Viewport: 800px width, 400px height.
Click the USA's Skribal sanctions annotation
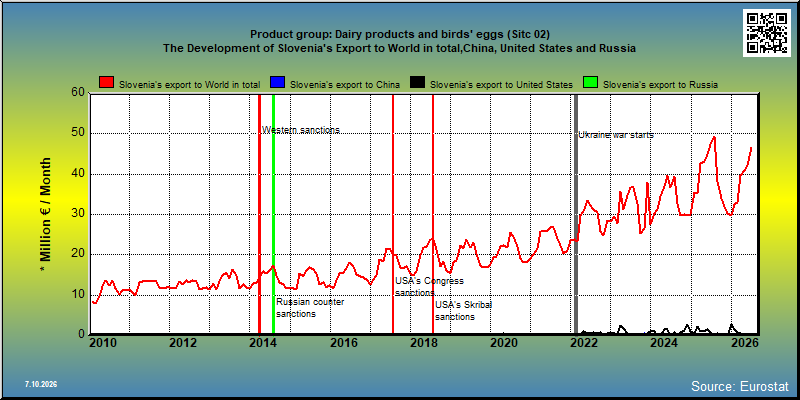click(466, 311)
